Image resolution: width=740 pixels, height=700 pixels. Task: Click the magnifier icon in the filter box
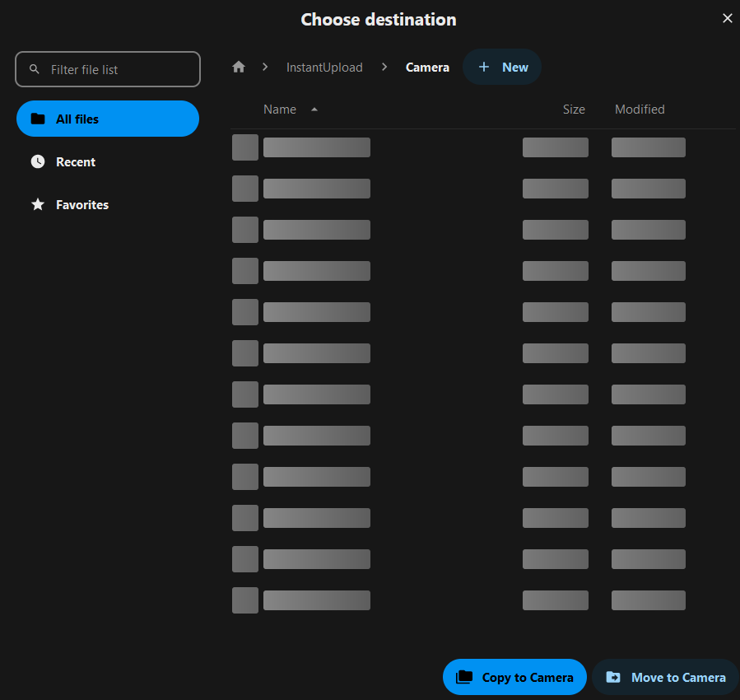[35, 69]
